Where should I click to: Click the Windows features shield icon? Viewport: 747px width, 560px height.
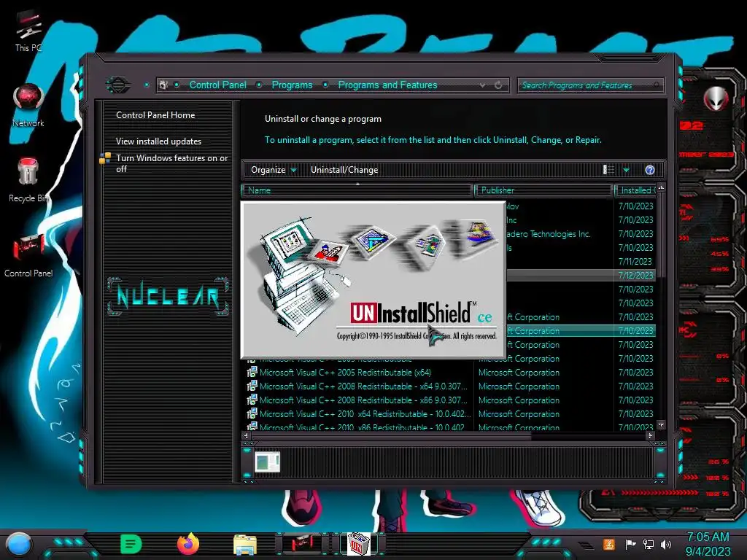click(105, 158)
